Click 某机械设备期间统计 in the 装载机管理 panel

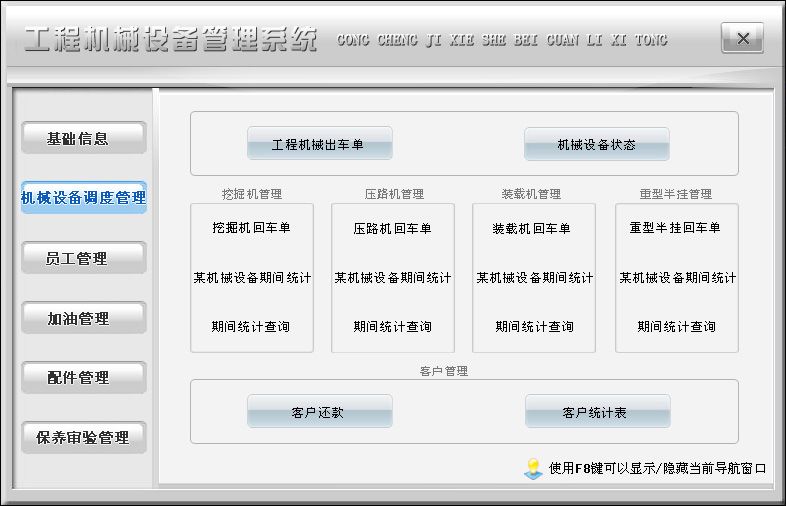[x=533, y=277]
